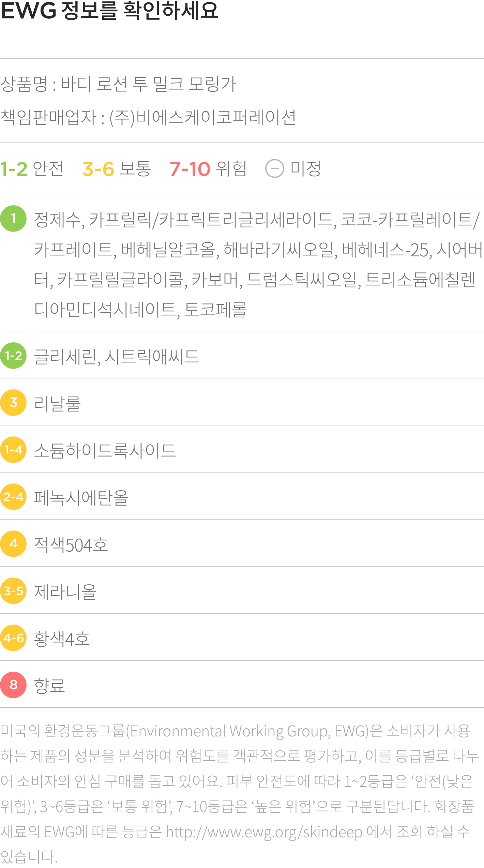Click the green grade 1 badge
Viewport: 484px width, 868px height.
pos(13,219)
